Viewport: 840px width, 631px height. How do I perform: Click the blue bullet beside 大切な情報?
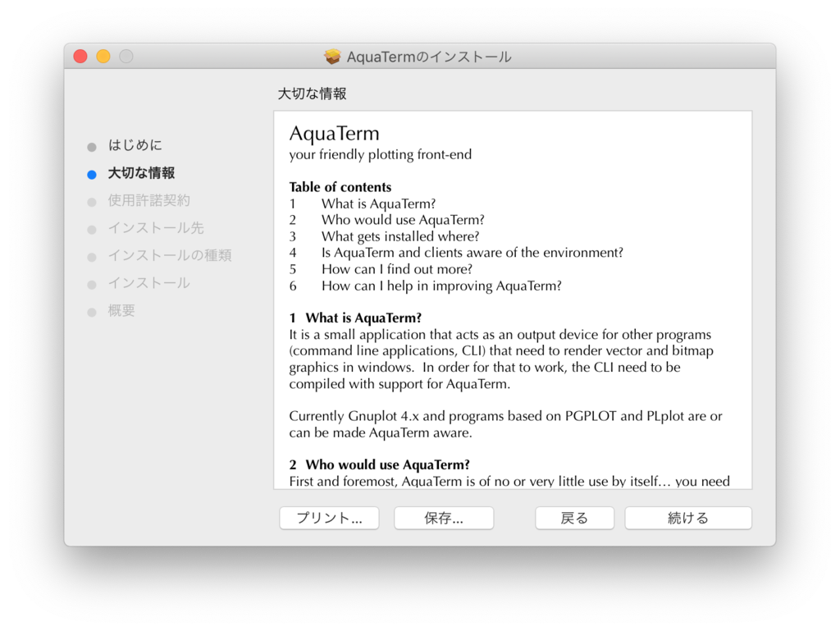92,175
